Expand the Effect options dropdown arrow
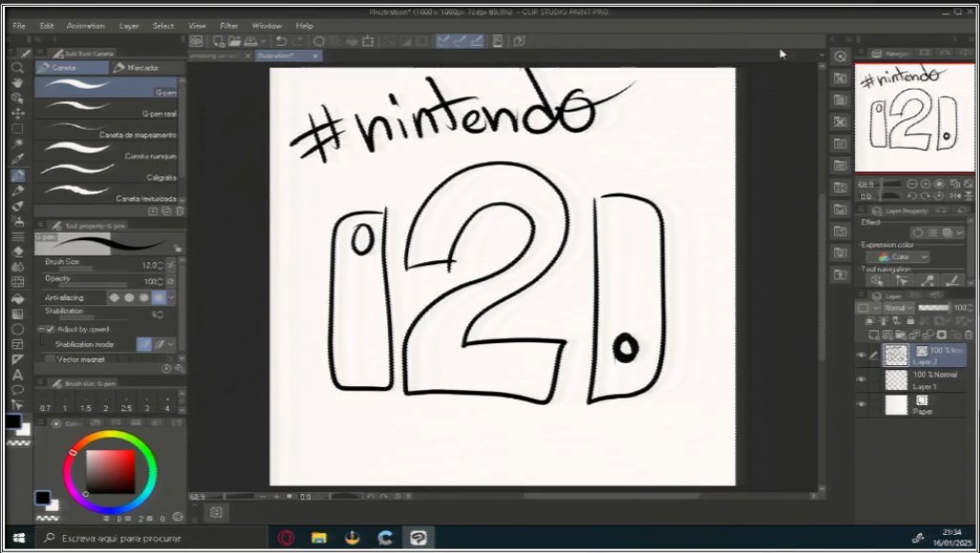Image resolution: width=980 pixels, height=553 pixels. click(960, 233)
